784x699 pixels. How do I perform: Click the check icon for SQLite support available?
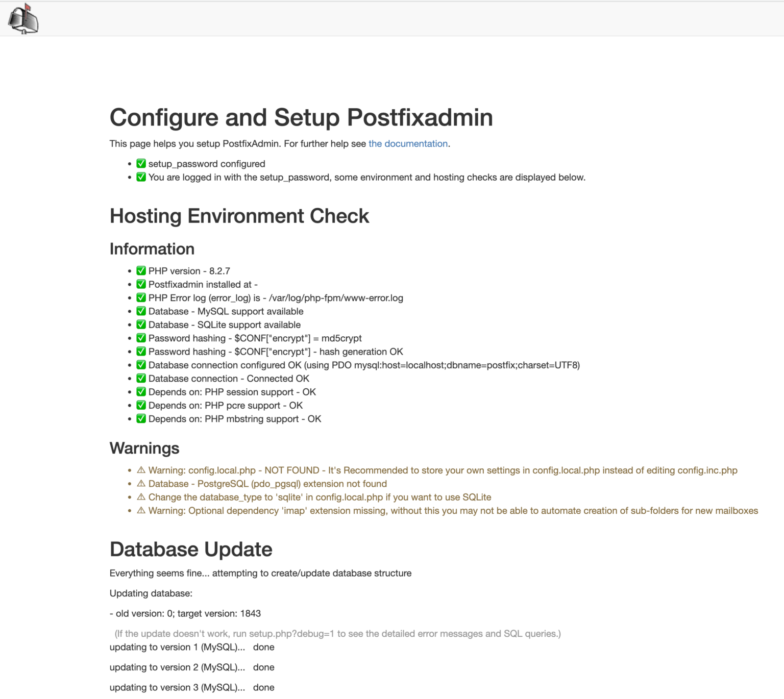141,324
